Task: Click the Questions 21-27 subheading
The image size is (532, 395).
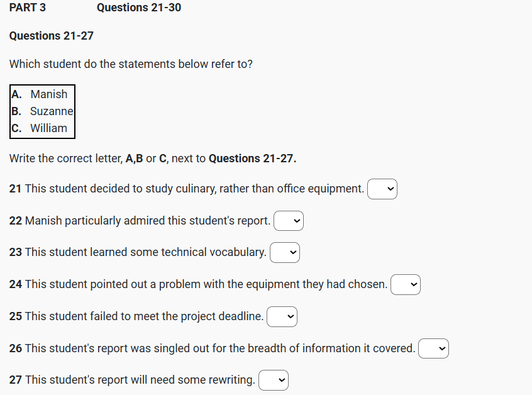Action: (52, 36)
